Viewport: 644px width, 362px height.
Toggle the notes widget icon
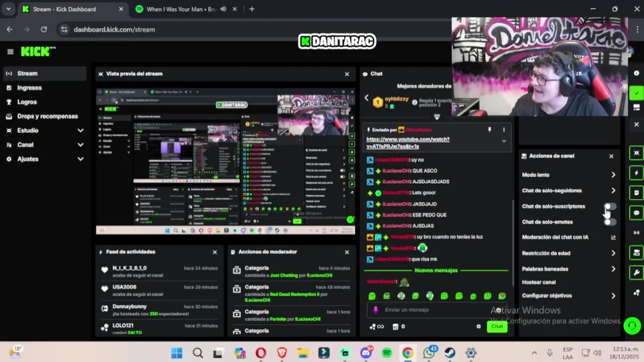tap(636, 193)
